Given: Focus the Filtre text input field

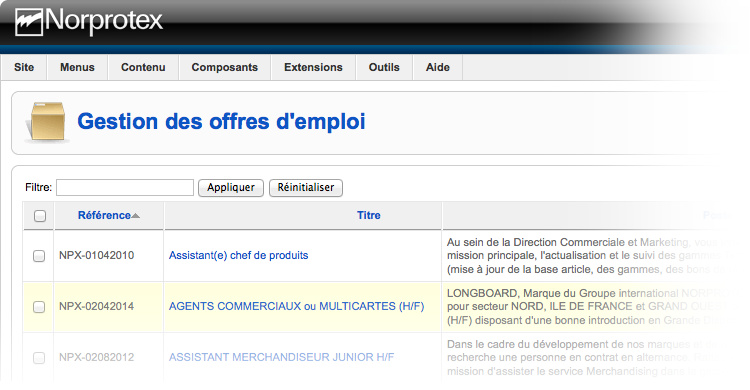Looking at the screenshot, I should [125, 188].
